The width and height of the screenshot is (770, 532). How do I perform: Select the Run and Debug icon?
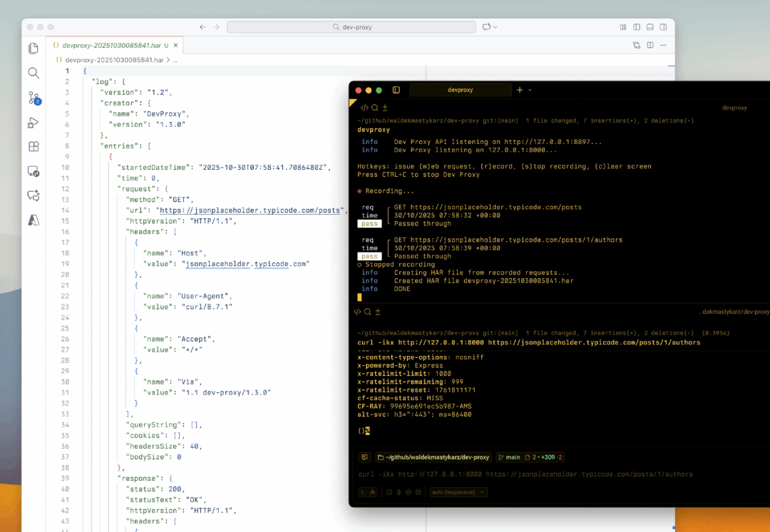point(33,122)
